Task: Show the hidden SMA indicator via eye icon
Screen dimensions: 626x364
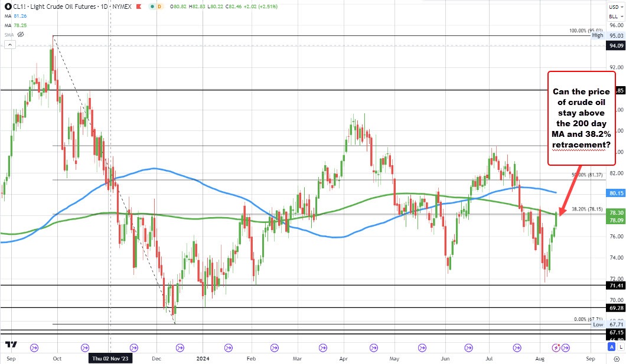Action: (x=21, y=35)
